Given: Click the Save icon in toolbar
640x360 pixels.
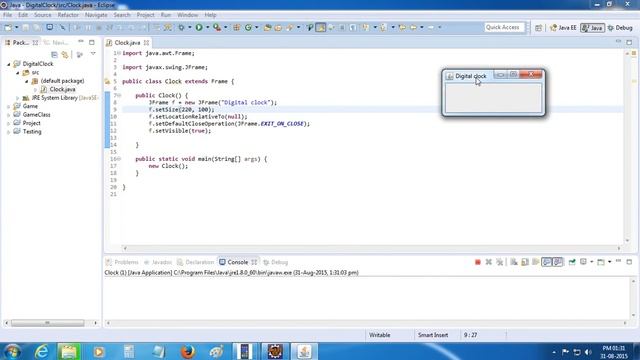Looking at the screenshot, I should [x=26, y=27].
